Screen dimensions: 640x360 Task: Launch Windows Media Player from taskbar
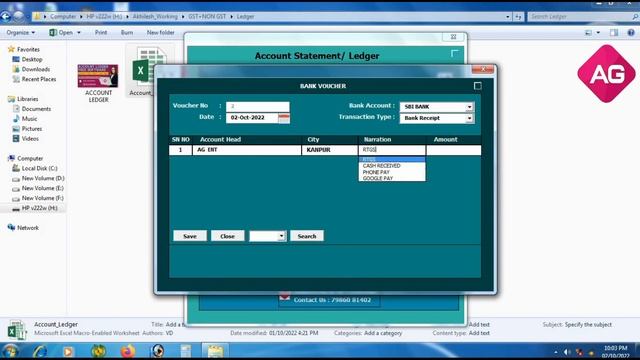coord(68,351)
